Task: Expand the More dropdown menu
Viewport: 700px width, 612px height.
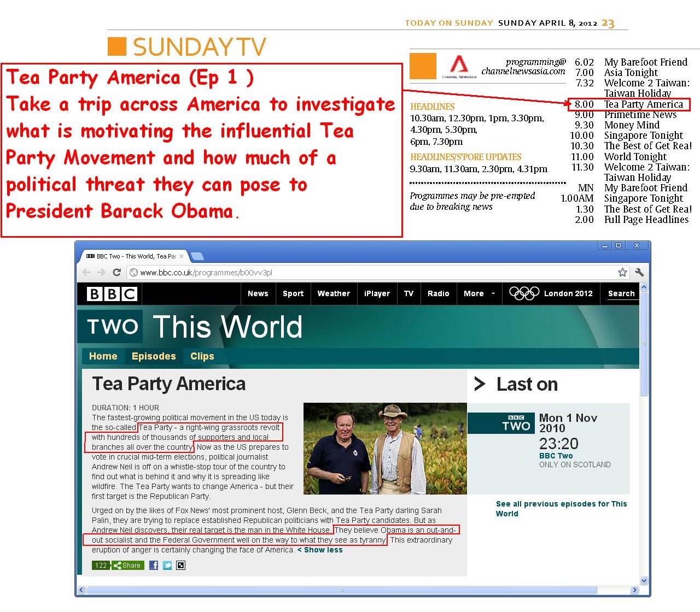Action: (479, 293)
